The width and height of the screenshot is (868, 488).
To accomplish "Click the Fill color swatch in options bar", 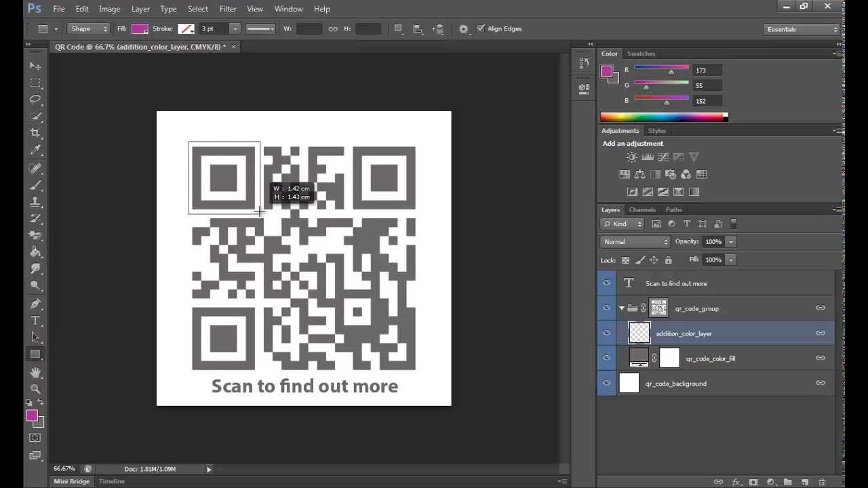I will [x=140, y=28].
